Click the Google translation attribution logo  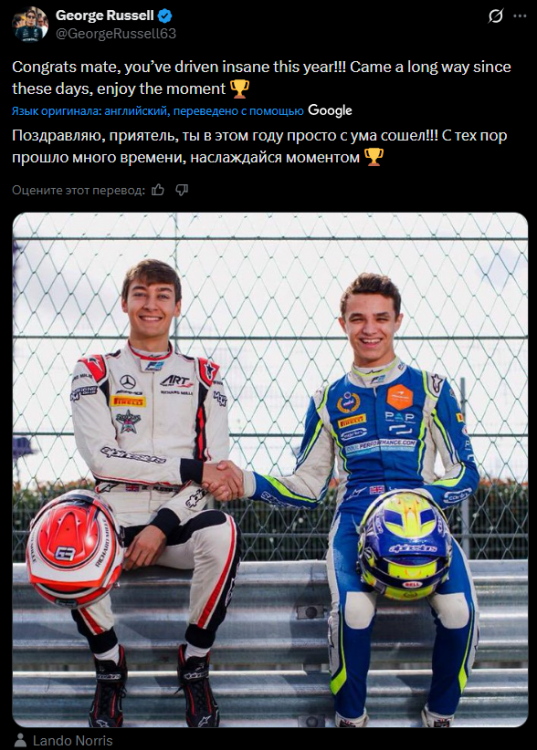330,111
